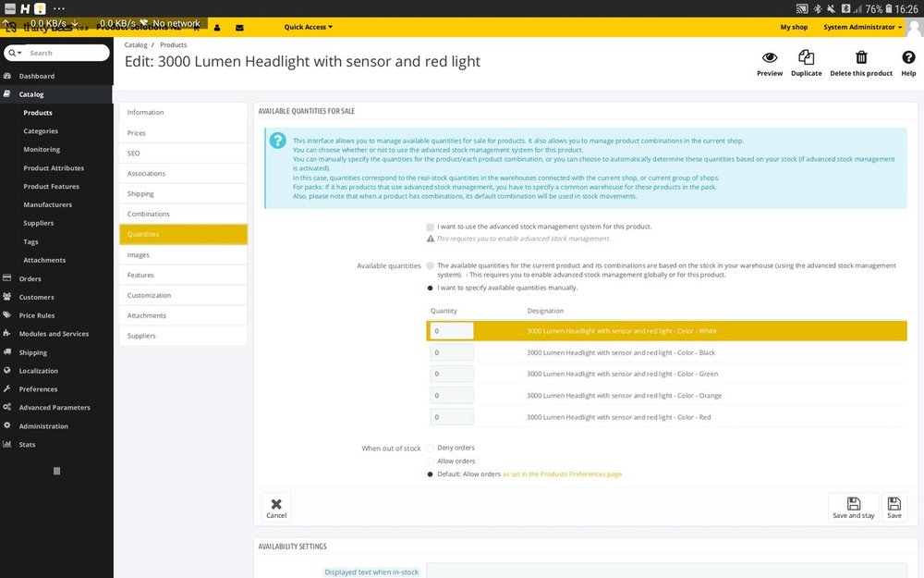Image resolution: width=924 pixels, height=578 pixels.
Task: Click the Delete this product trash icon
Action: click(x=861, y=58)
